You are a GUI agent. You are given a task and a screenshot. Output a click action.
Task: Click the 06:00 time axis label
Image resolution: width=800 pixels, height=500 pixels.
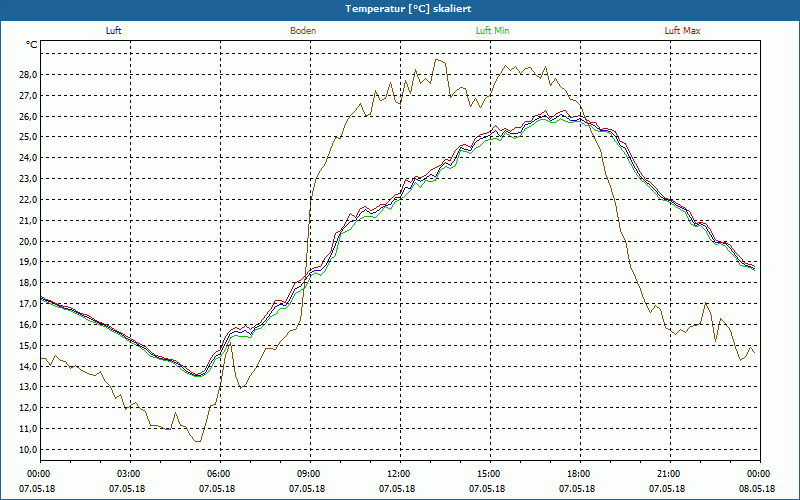220,474
